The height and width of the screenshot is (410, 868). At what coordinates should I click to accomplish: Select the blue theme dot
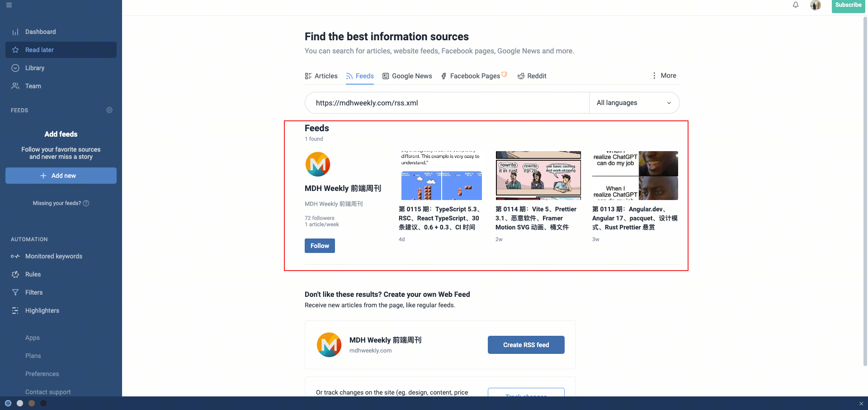point(8,403)
